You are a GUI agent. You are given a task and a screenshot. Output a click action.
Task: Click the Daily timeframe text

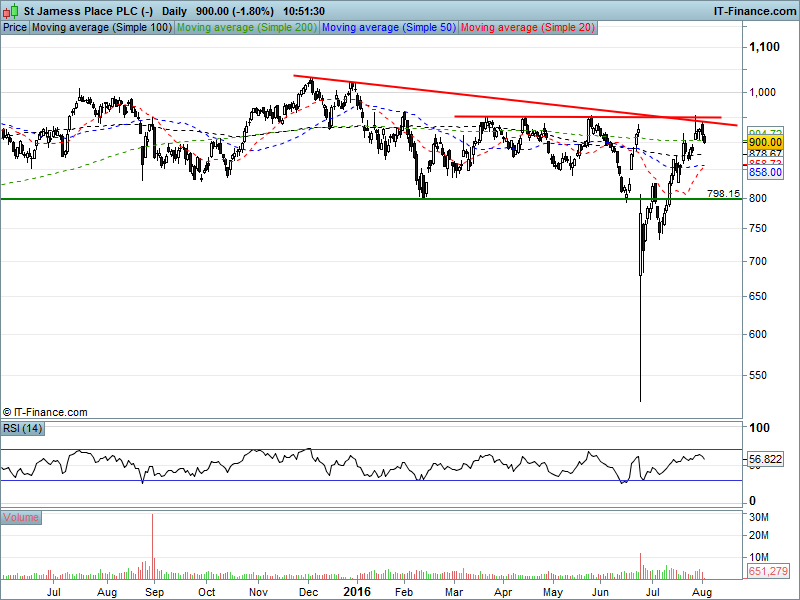[x=174, y=11]
